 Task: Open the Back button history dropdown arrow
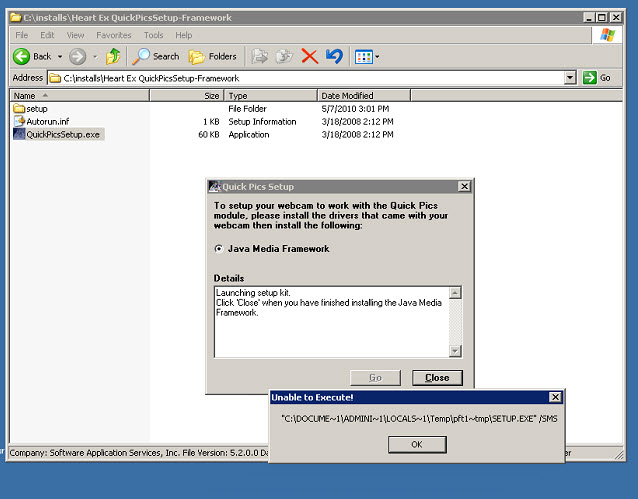pos(60,56)
